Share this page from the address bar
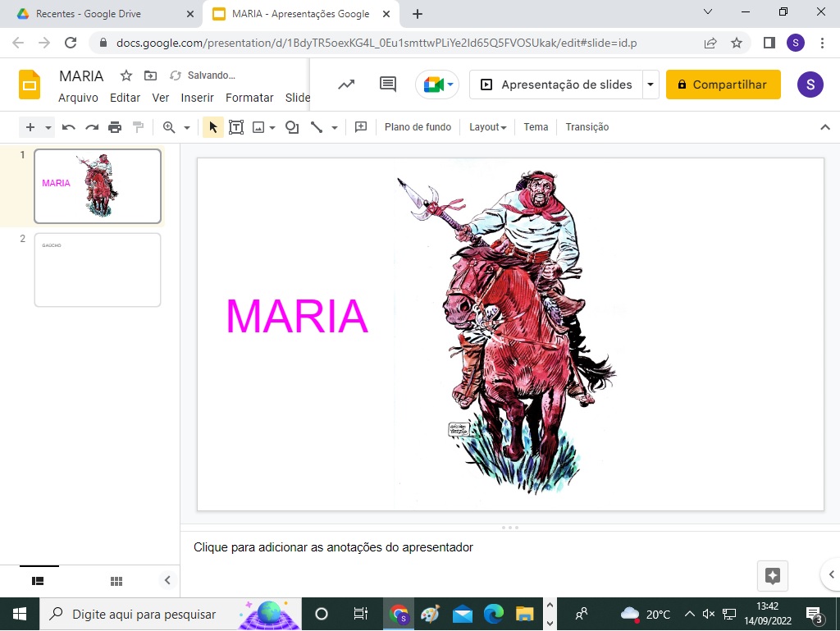840x631 pixels. pos(710,43)
